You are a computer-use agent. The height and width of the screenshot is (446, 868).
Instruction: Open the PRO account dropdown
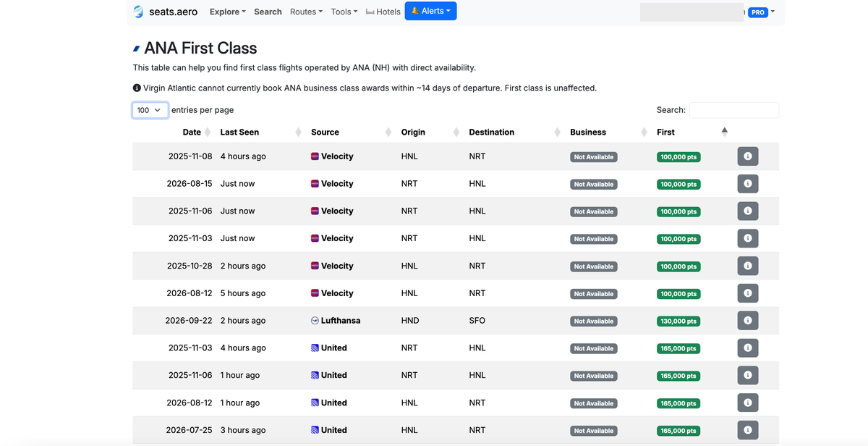(x=762, y=12)
